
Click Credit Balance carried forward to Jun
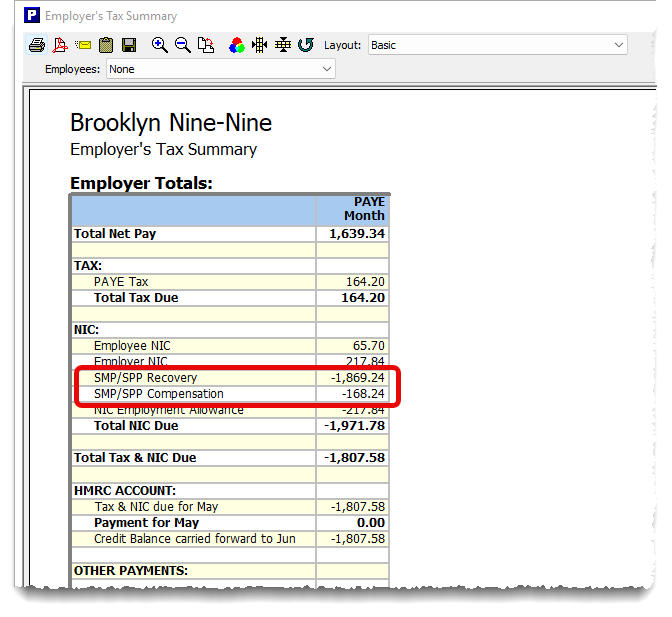[x=195, y=539]
